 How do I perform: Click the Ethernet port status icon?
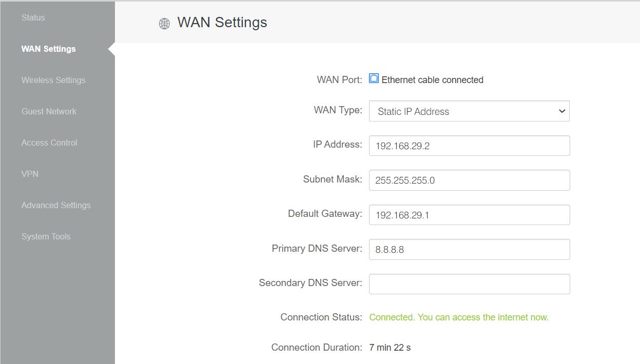(x=374, y=78)
